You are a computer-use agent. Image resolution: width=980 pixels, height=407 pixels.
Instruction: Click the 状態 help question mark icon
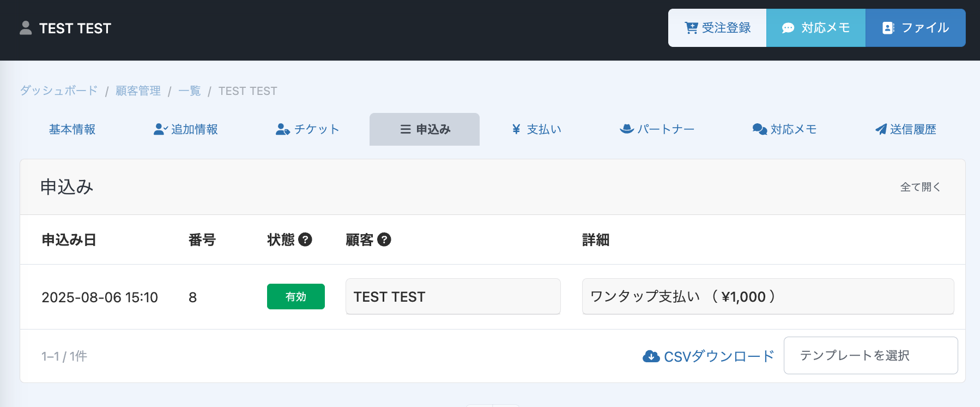pyautogui.click(x=305, y=240)
